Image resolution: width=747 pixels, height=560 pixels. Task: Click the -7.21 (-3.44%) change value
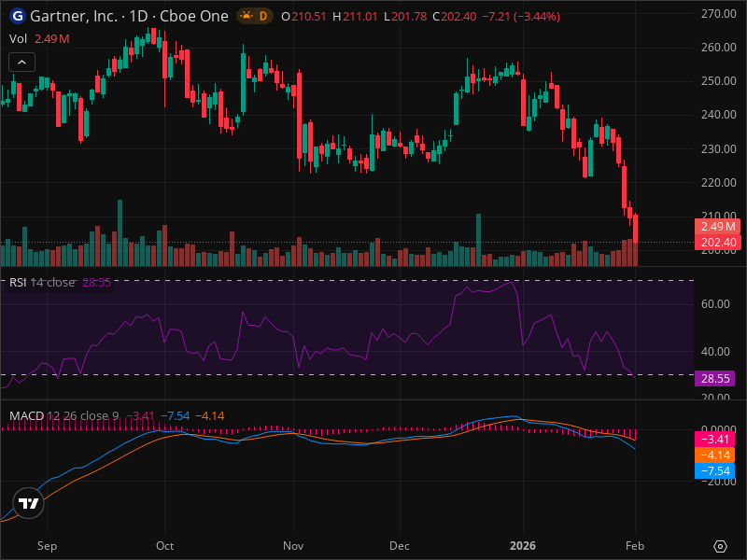(521, 17)
